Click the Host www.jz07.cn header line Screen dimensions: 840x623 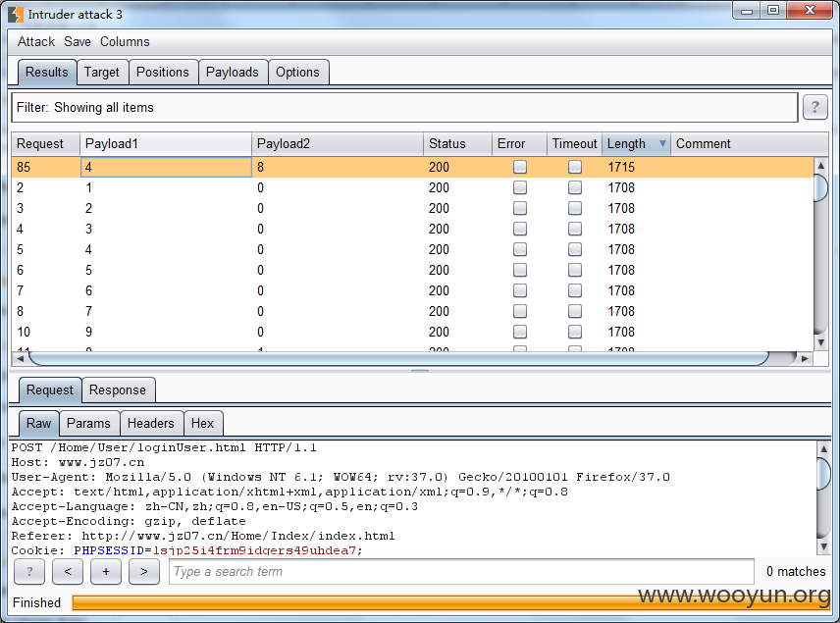78,462
